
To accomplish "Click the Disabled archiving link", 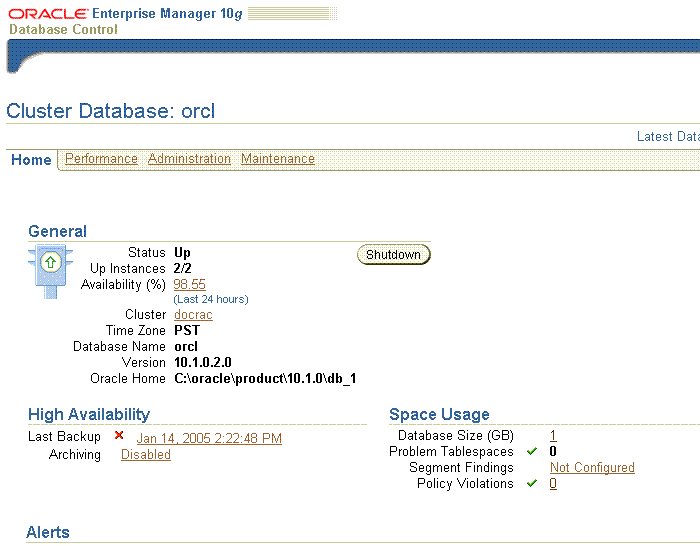I will point(146,454).
